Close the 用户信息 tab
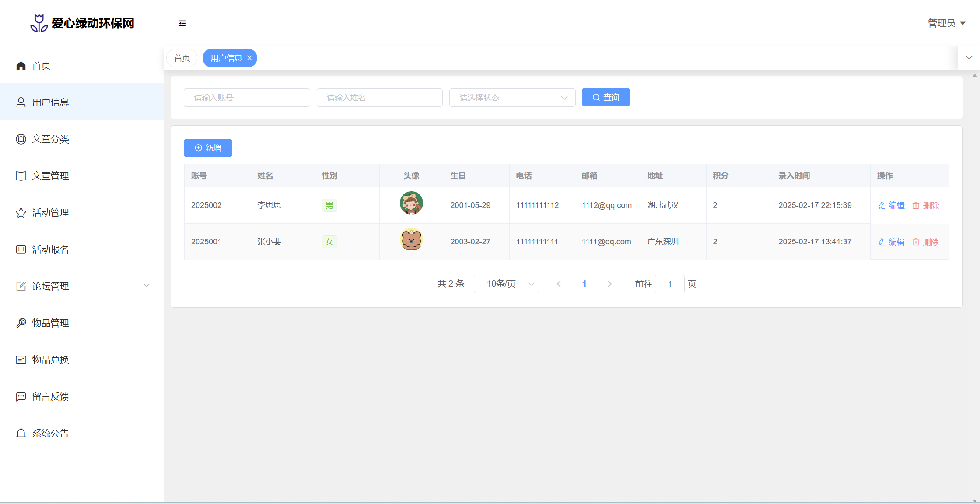The height and width of the screenshot is (504, 980). pyautogui.click(x=249, y=58)
